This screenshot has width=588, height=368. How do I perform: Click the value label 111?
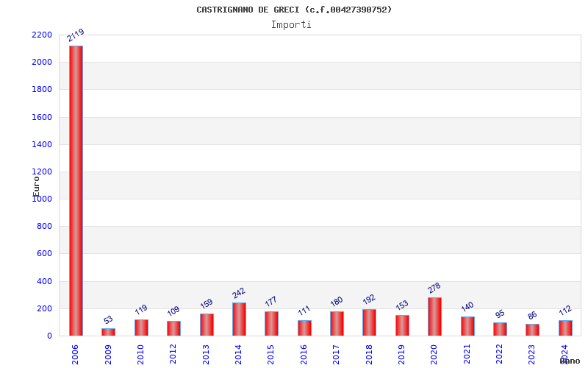[x=304, y=311]
